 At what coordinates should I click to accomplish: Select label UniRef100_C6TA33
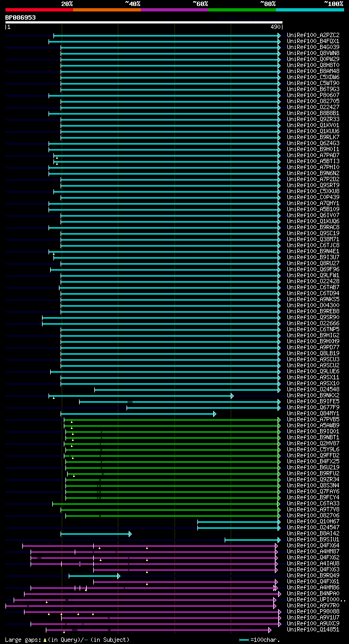point(313,504)
